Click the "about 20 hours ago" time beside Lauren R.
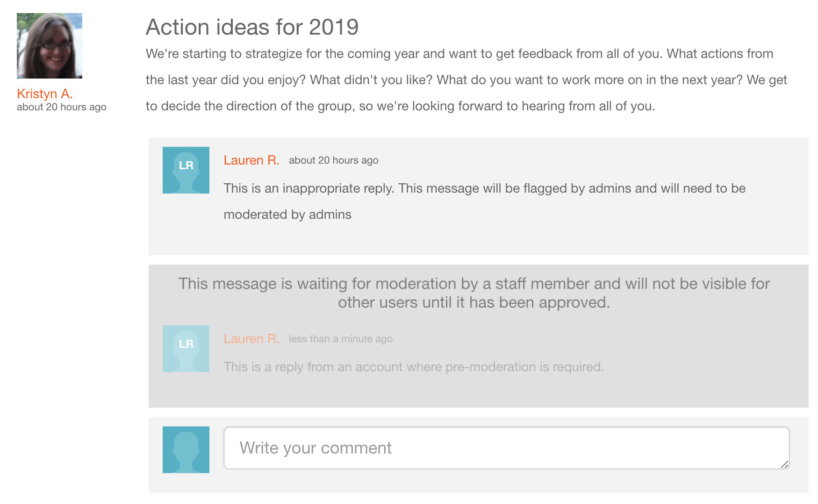The height and width of the screenshot is (504, 818). pos(334,160)
